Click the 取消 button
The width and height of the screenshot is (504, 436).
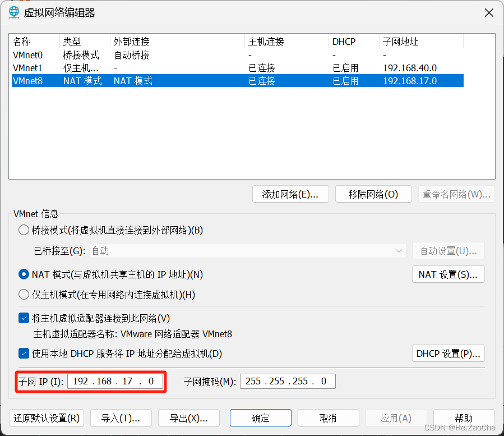coord(329,418)
